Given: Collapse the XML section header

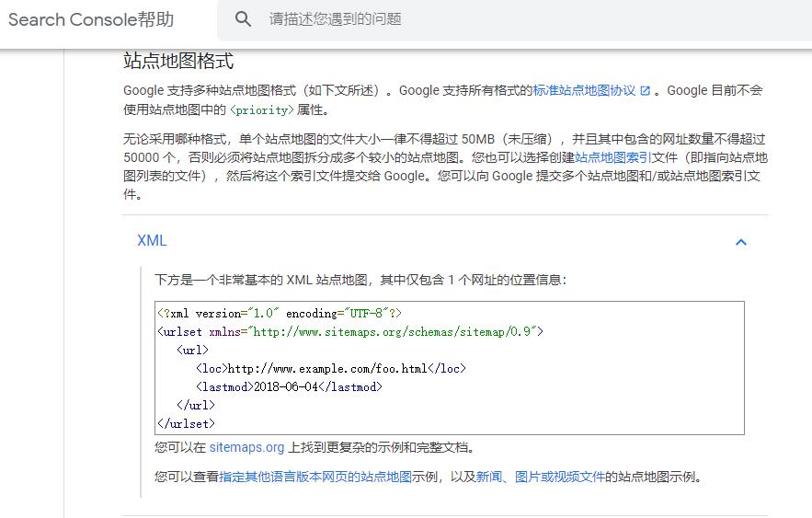Looking at the screenshot, I should click(x=445, y=241).
